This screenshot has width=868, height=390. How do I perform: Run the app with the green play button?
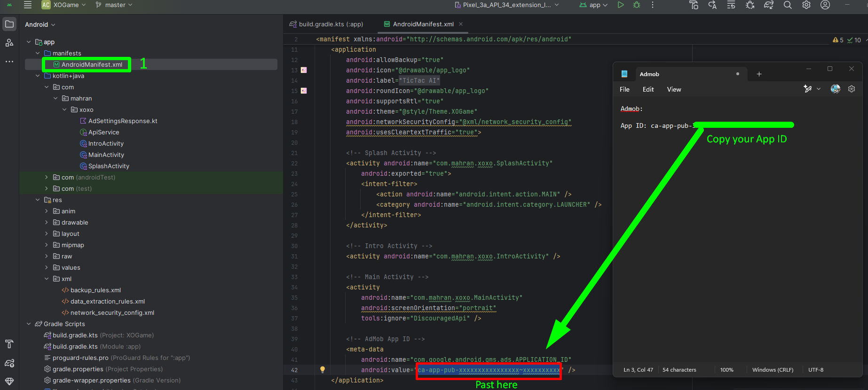[x=621, y=5]
